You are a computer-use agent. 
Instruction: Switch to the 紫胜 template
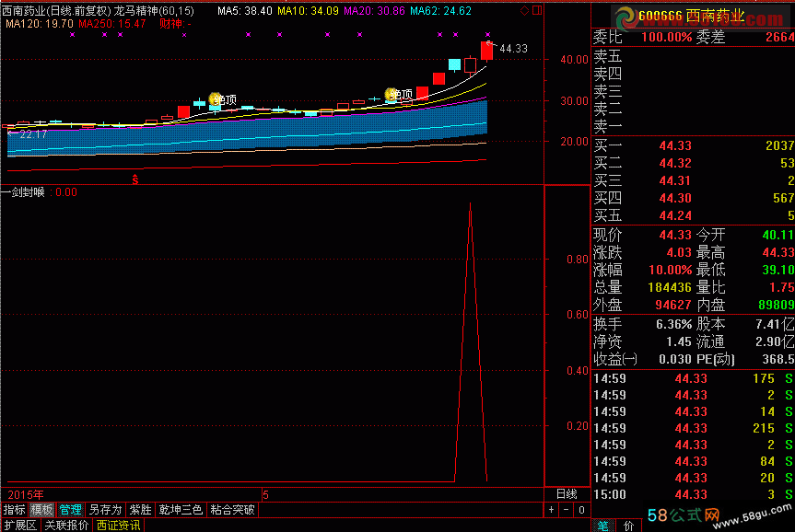tap(140, 510)
